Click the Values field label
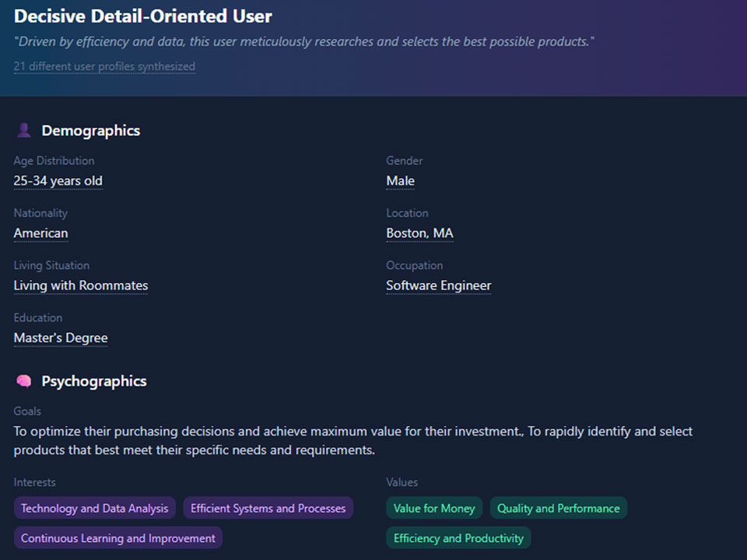Viewport: 747px width, 560px height. (x=402, y=483)
